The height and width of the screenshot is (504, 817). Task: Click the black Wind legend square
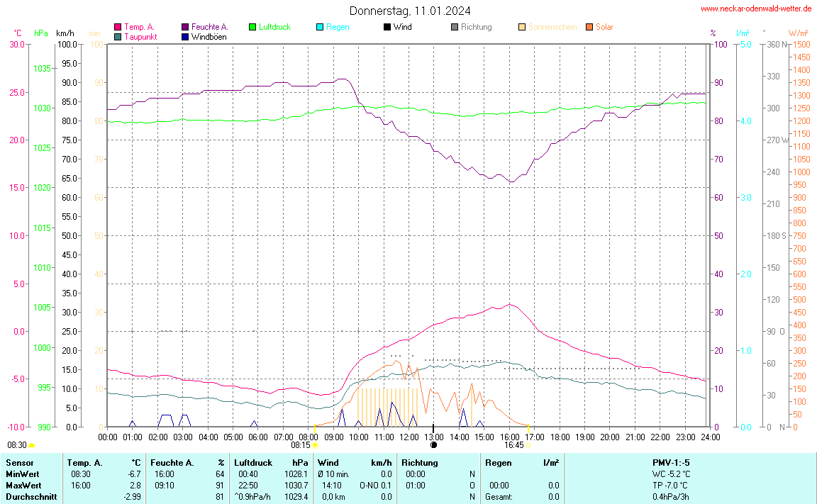[x=387, y=27]
